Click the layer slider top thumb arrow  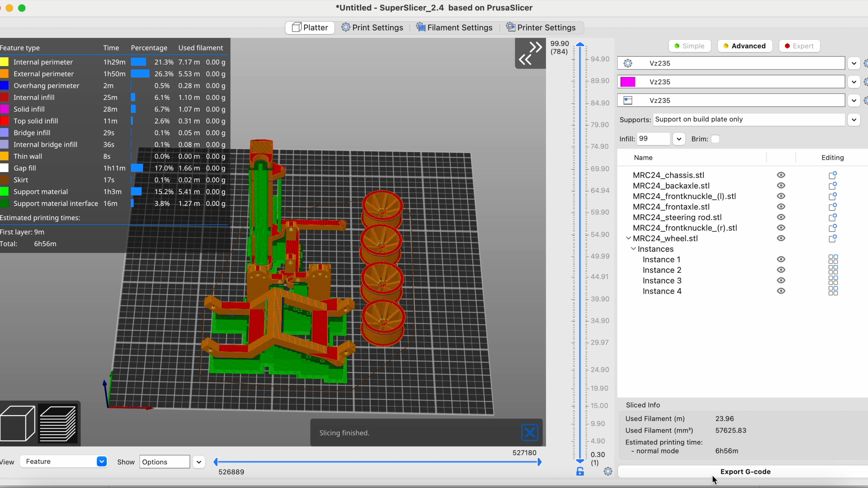tap(580, 44)
